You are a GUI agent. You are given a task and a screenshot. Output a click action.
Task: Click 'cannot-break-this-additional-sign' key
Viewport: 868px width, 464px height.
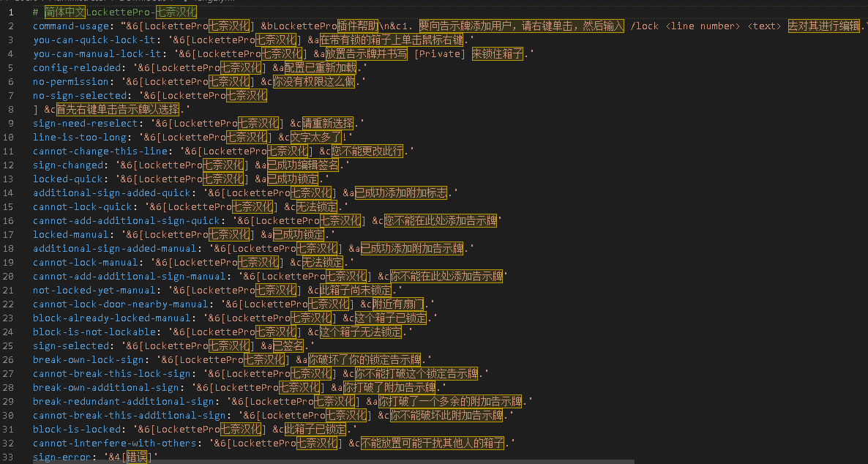[x=129, y=415]
